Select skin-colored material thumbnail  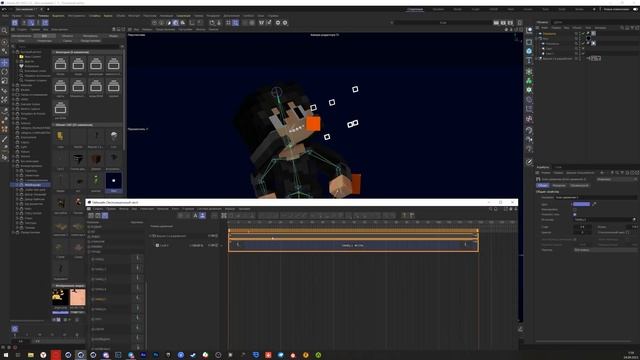coord(78,297)
